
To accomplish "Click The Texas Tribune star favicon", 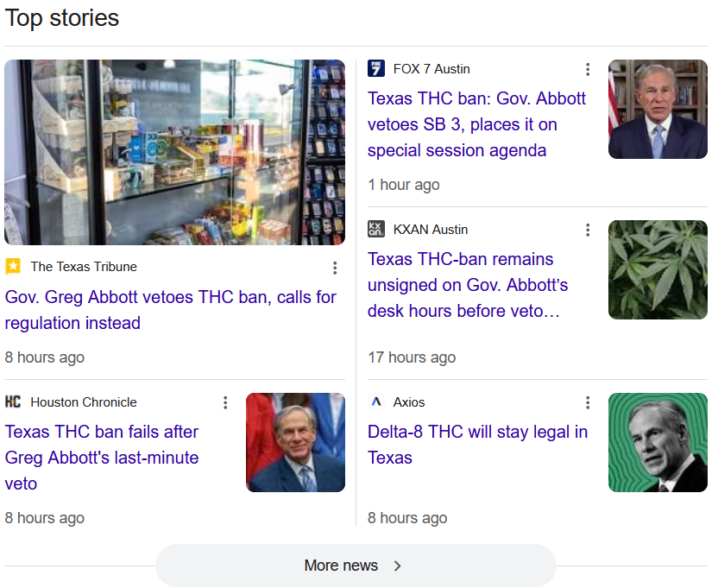I will pyautogui.click(x=13, y=267).
